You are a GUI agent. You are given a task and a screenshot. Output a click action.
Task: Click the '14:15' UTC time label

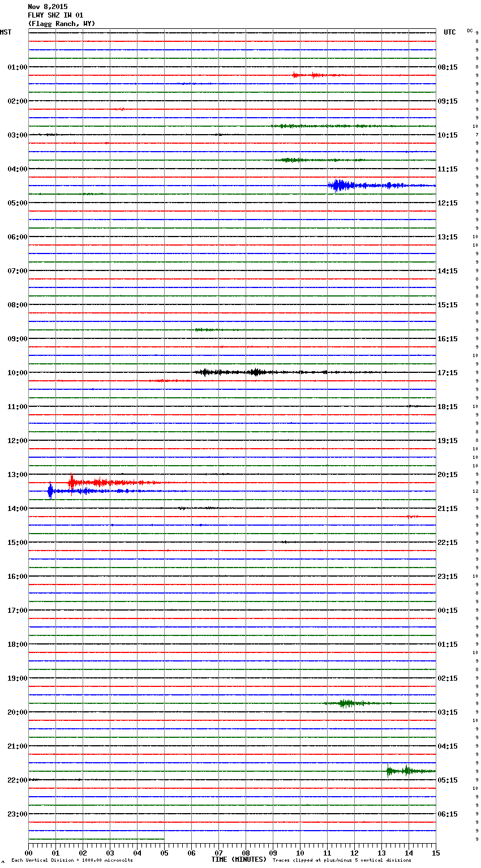(x=448, y=271)
